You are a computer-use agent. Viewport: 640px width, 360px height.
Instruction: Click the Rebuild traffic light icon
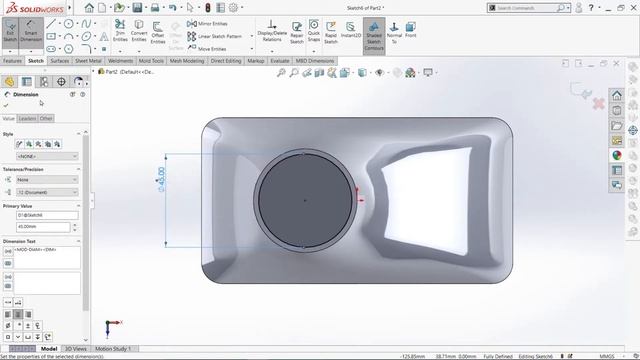[x=208, y=7]
